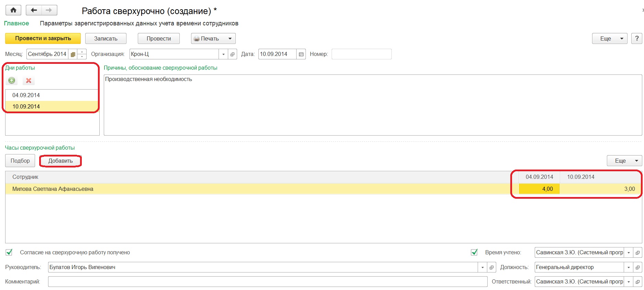The image size is (644, 290).
Task: Open the organization Крон-Ц record icon
Action: 233,54
